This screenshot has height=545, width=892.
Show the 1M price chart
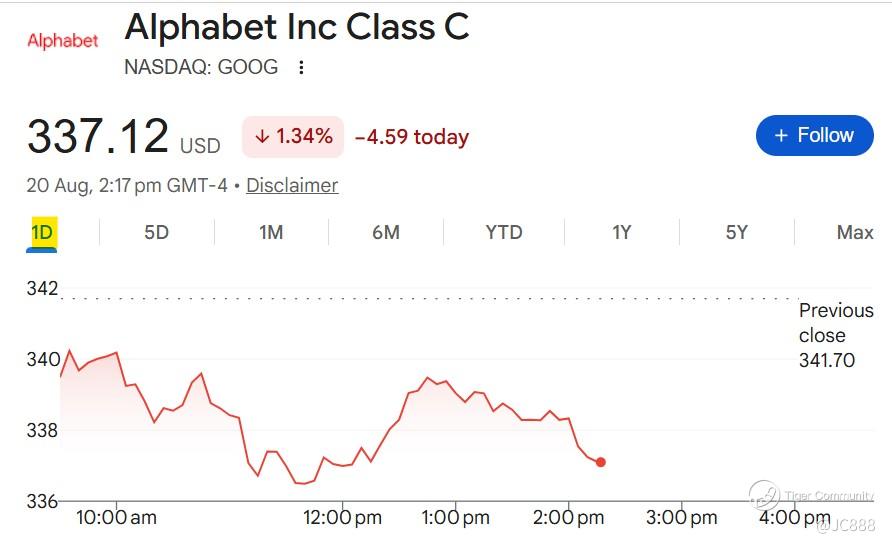coord(271,233)
